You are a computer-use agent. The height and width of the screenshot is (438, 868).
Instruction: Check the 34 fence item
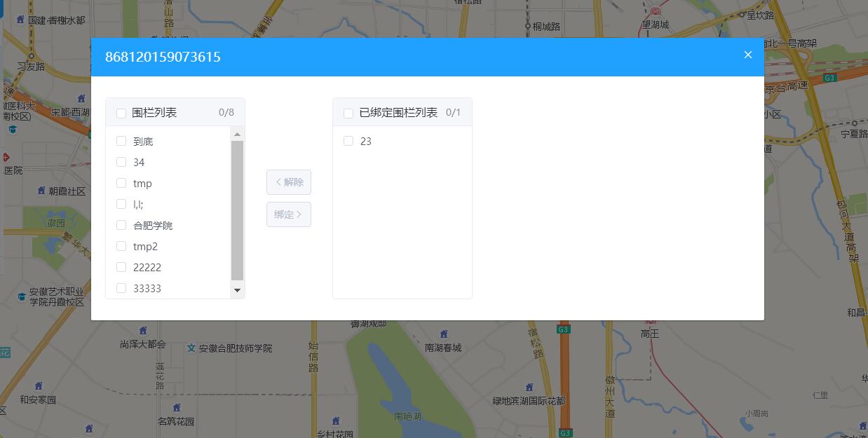tap(121, 162)
